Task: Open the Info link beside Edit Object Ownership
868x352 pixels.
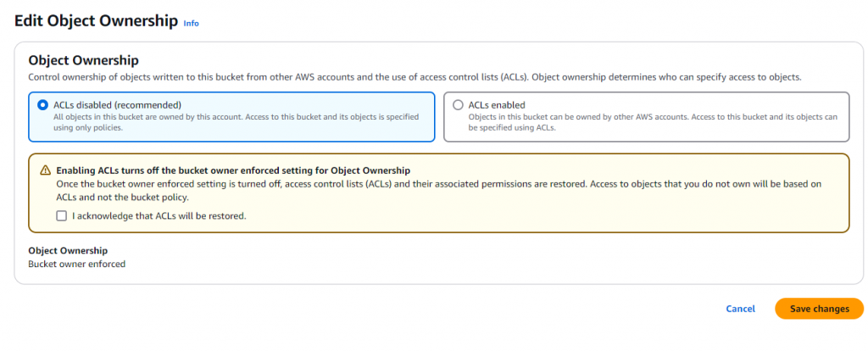Action: [191, 24]
